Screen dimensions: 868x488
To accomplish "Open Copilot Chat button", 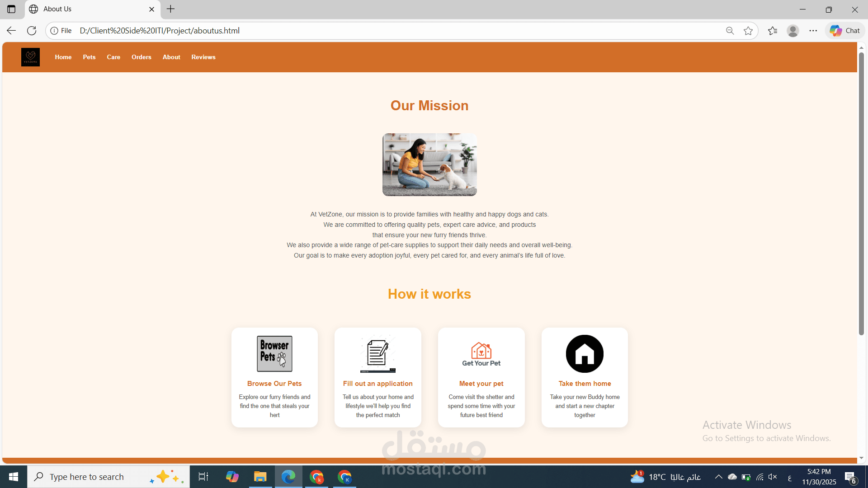I will 844,31.
